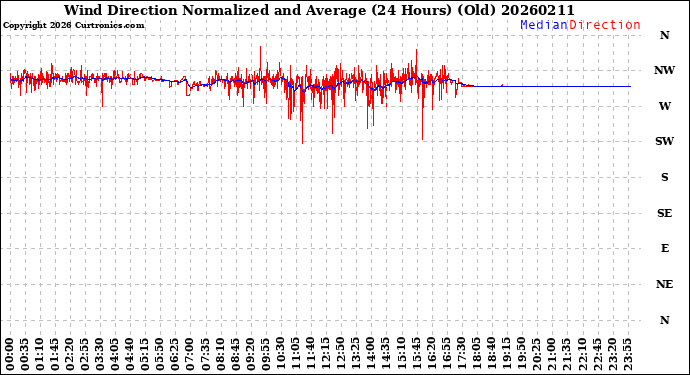
Task: Click the 01:10 time label
Action: (x=40, y=355)
